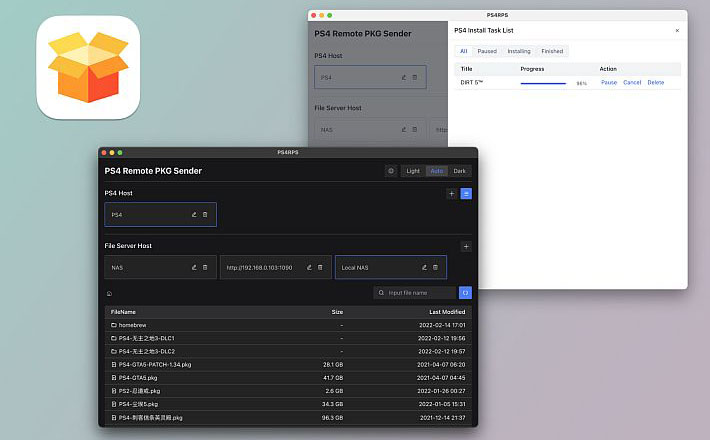The width and height of the screenshot is (710, 440).
Task: Click the DiRT 5 progress bar
Action: coord(543,83)
